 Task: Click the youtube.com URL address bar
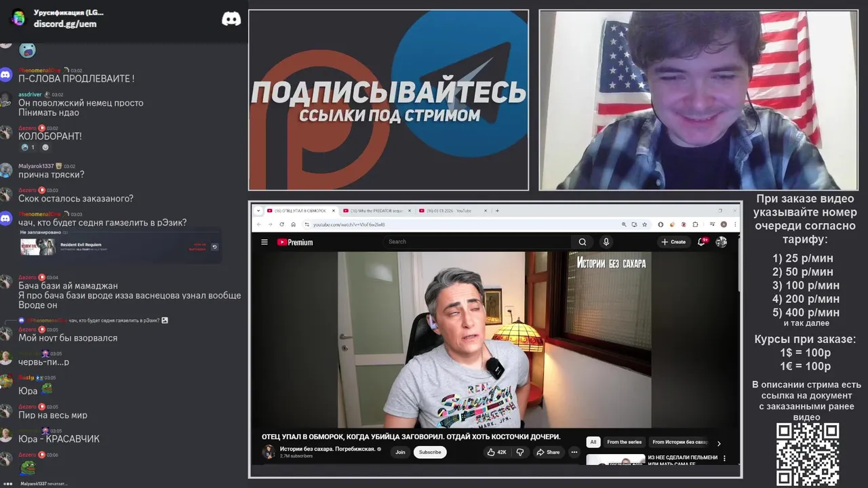(461, 224)
